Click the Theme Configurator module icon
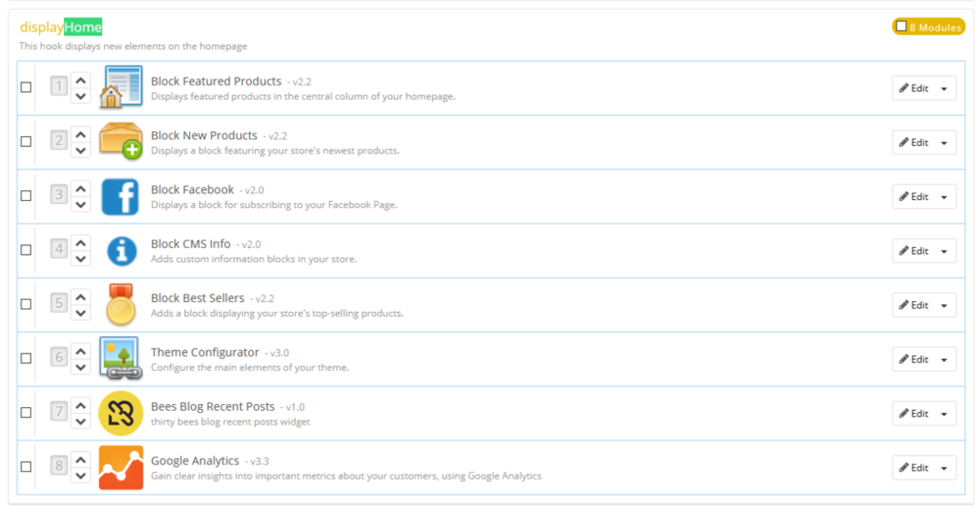 point(122,359)
